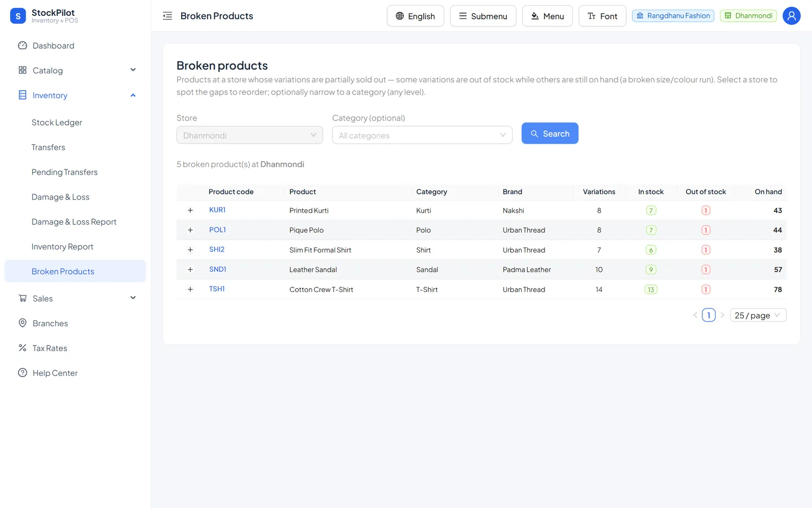Open Damage & Loss page

pos(75,197)
